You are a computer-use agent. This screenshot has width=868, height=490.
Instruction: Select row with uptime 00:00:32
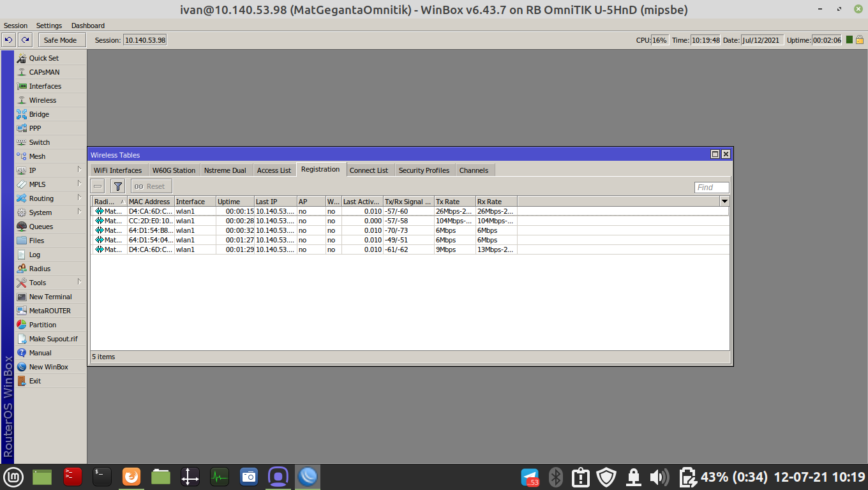tap(410, 230)
